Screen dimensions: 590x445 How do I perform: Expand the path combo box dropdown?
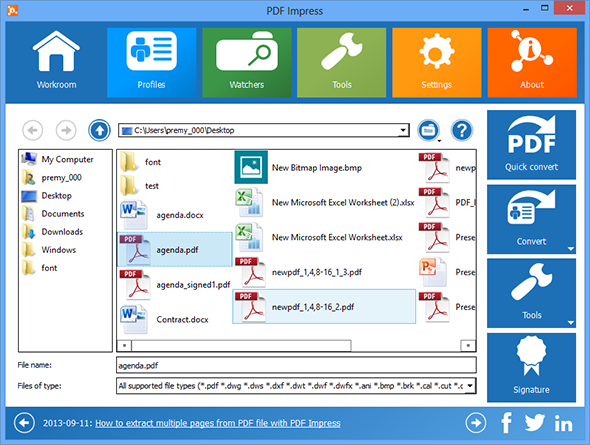(403, 131)
